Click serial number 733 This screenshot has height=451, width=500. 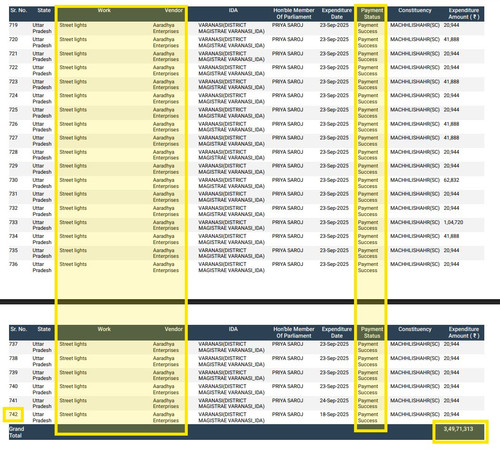click(x=14, y=222)
